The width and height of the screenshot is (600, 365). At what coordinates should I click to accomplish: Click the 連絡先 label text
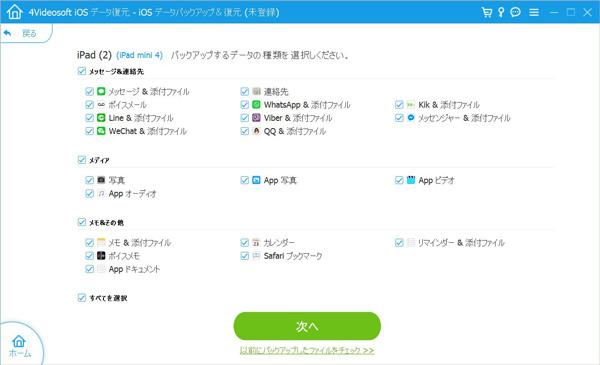276,92
